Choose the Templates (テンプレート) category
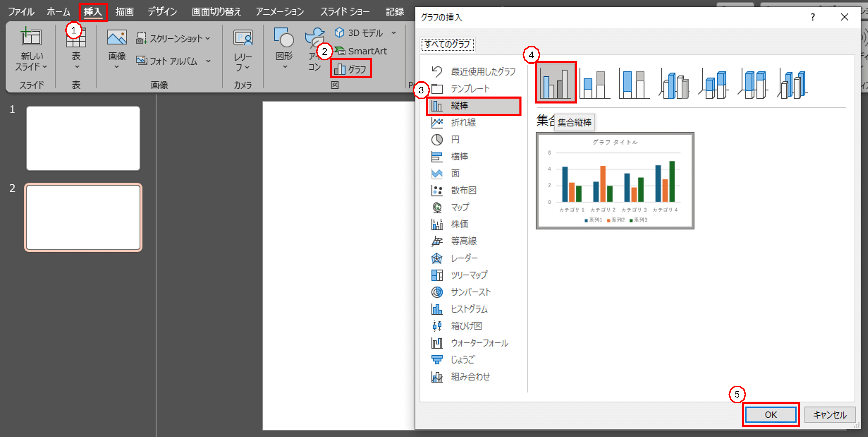The height and width of the screenshot is (437, 868). click(x=474, y=89)
